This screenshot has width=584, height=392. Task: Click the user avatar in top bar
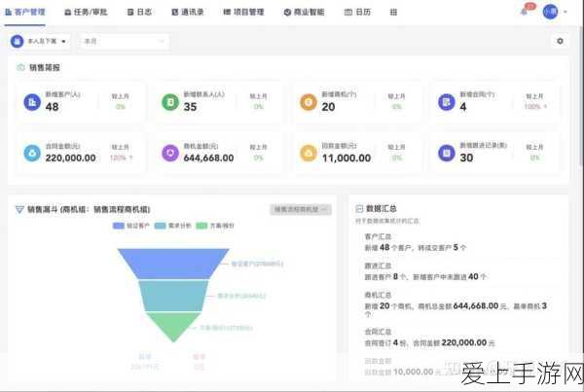550,12
